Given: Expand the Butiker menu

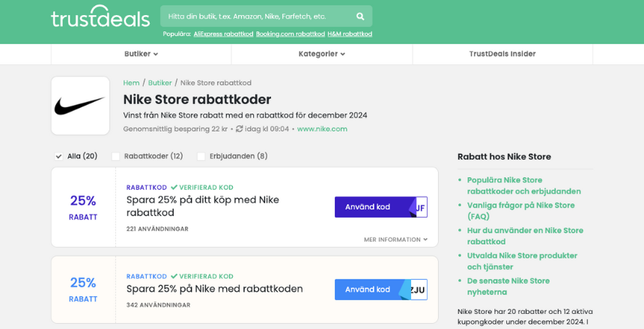Looking at the screenshot, I should click(142, 54).
